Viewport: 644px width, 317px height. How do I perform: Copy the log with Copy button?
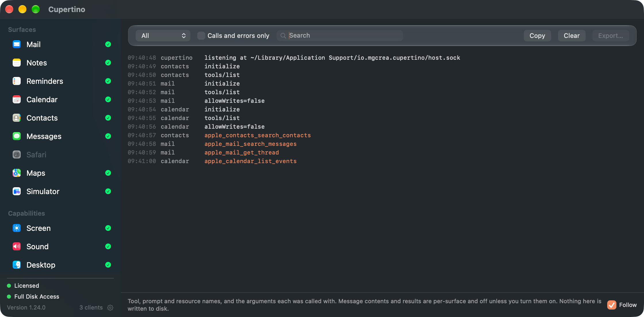point(537,36)
